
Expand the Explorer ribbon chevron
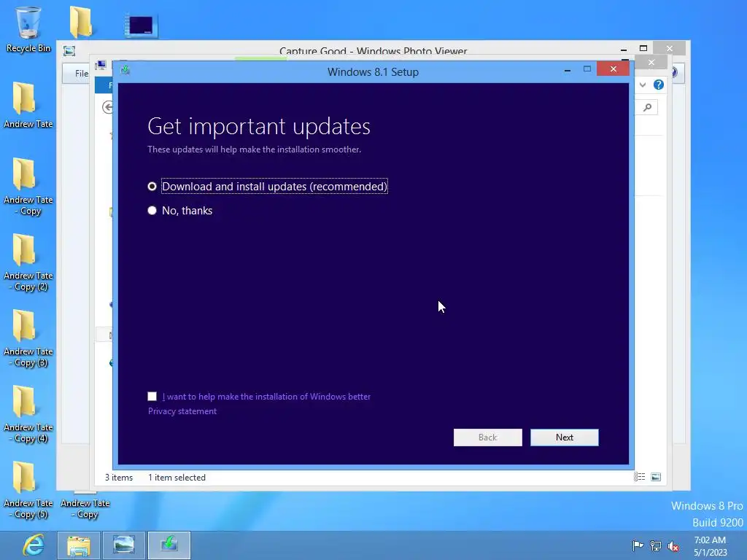click(643, 85)
